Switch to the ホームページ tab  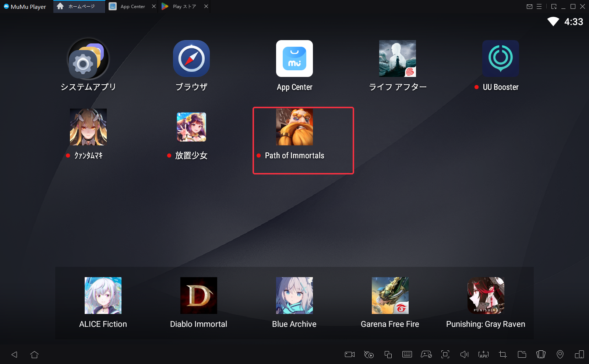79,7
